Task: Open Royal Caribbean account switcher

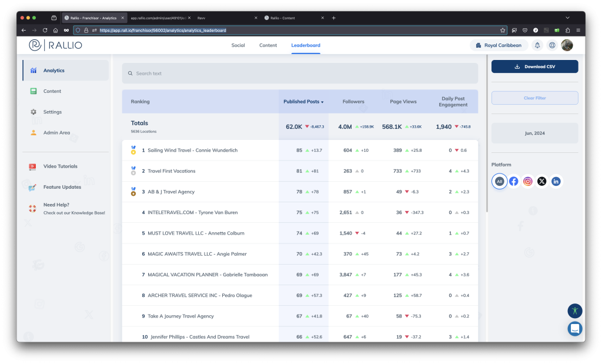Action: point(499,45)
